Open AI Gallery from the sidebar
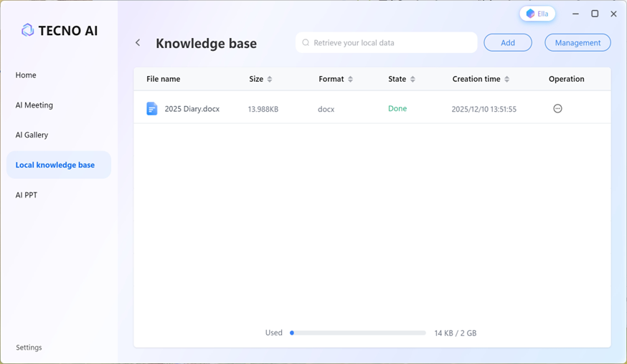 [32, 135]
